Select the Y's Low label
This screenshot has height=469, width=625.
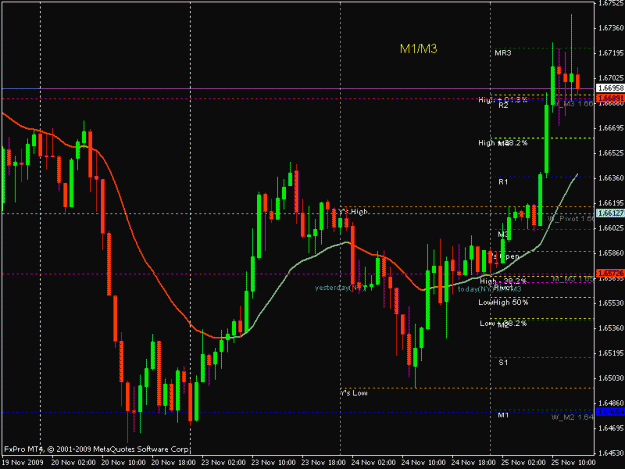pyautogui.click(x=354, y=393)
